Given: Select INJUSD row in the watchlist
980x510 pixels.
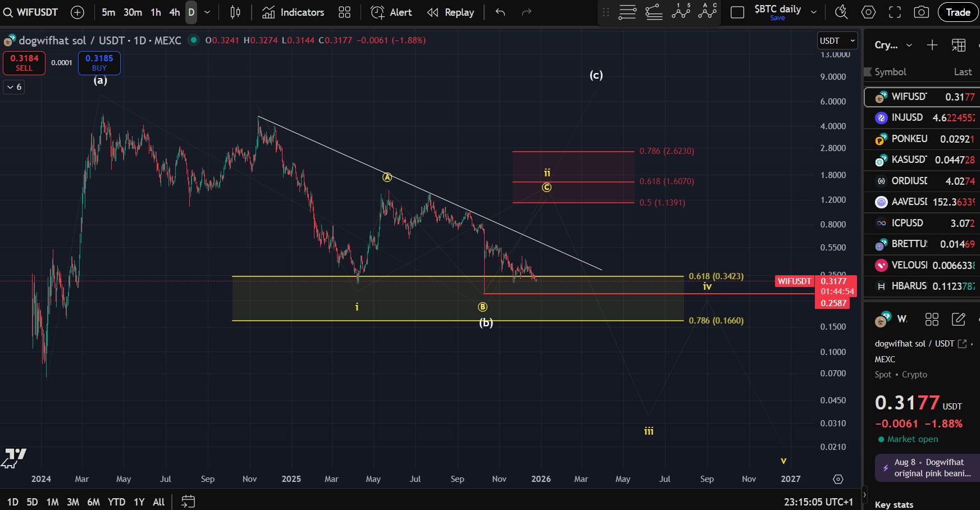Looking at the screenshot, I should (922, 117).
